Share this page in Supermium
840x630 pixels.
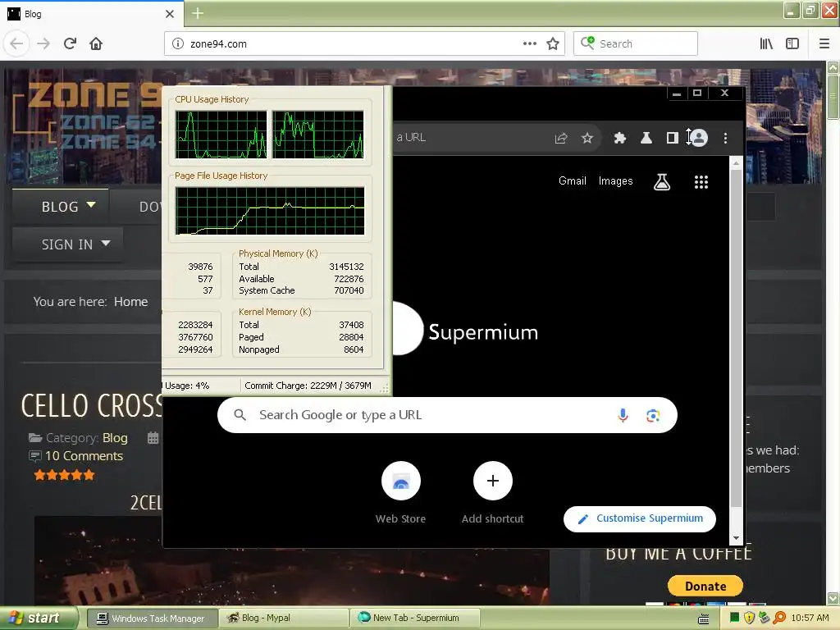(x=561, y=138)
